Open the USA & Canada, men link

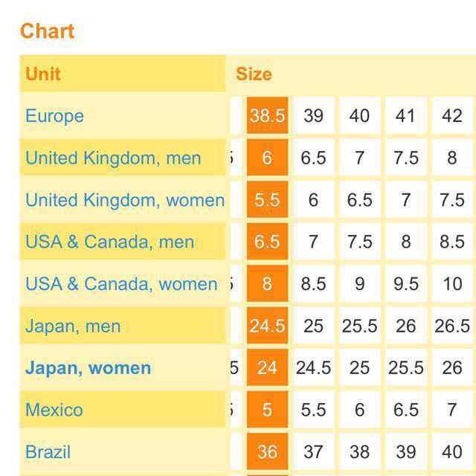pos(109,242)
